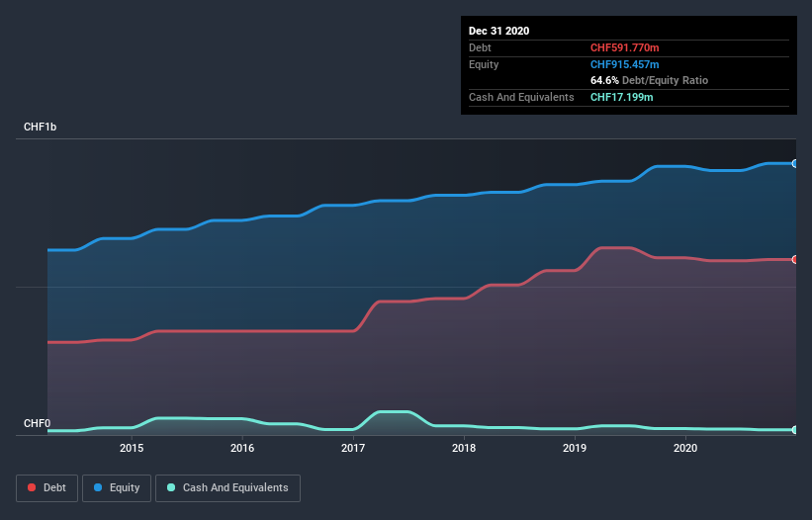Click the 2018 x-axis label

pos(464,448)
